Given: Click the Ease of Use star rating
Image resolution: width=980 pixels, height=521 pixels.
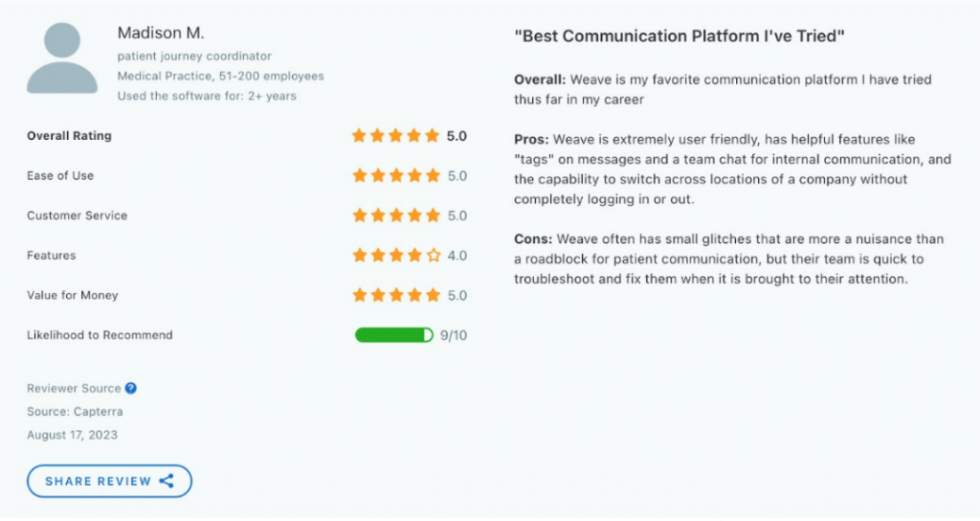Looking at the screenshot, I should (396, 176).
